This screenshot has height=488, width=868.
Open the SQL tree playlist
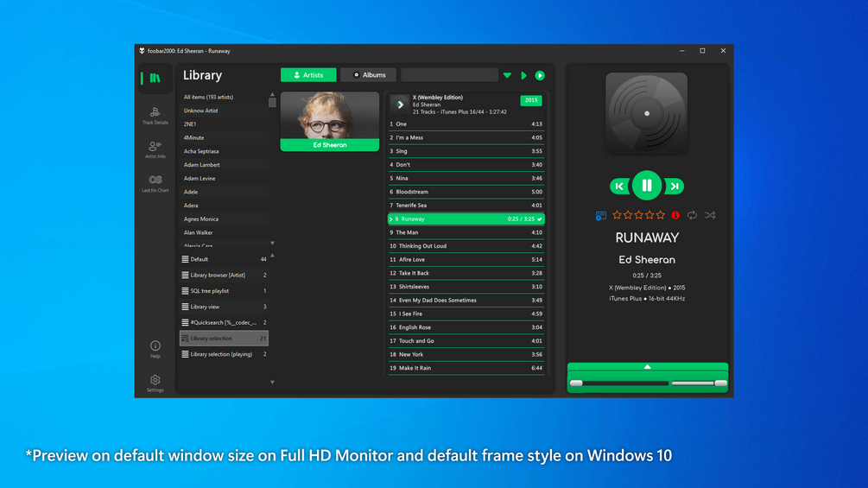tap(225, 290)
